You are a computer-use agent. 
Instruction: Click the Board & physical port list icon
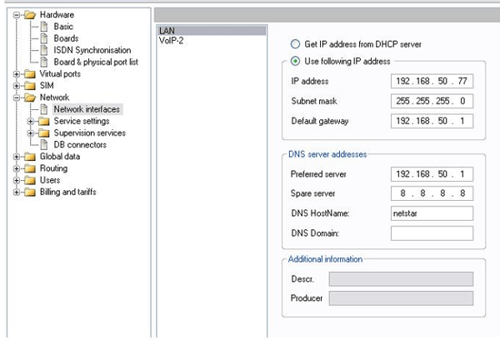click(44, 62)
